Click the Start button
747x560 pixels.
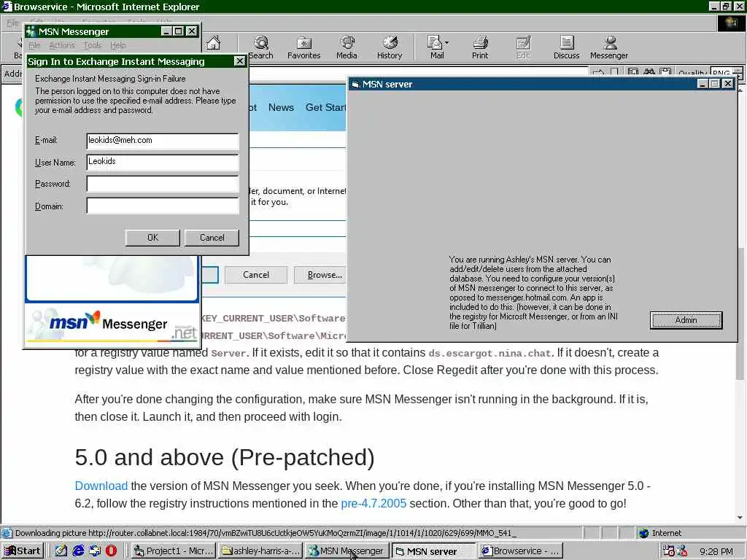[23, 551]
